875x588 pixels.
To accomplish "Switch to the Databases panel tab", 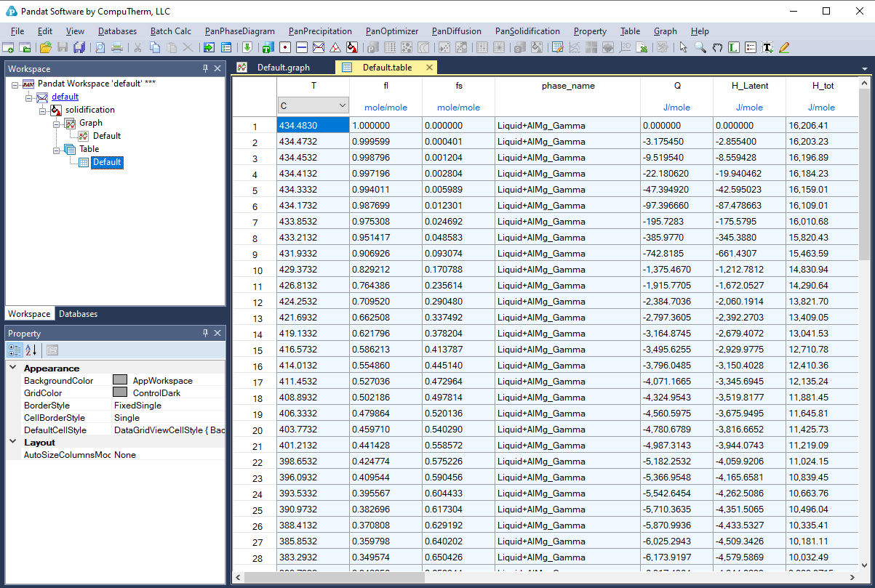I will coord(78,314).
